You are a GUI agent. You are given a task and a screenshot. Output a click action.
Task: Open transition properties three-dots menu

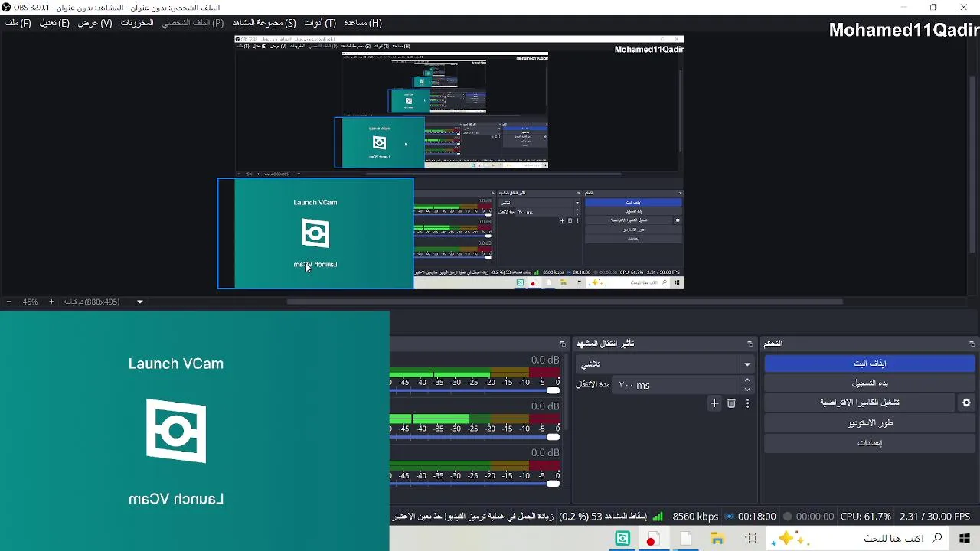(748, 403)
